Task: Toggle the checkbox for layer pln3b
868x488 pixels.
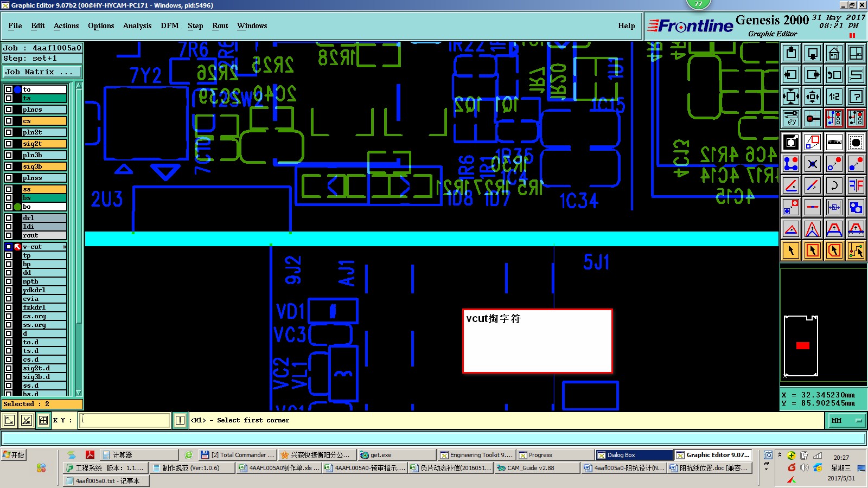Action: pyautogui.click(x=9, y=155)
